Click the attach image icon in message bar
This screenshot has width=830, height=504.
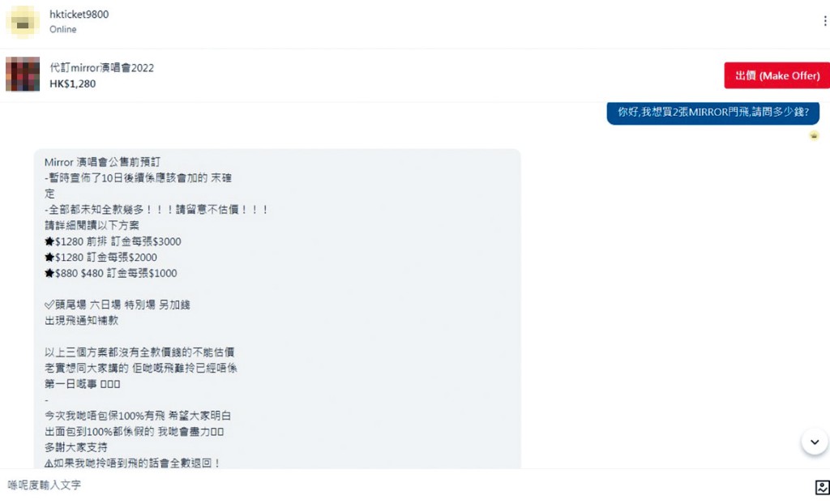(822, 487)
